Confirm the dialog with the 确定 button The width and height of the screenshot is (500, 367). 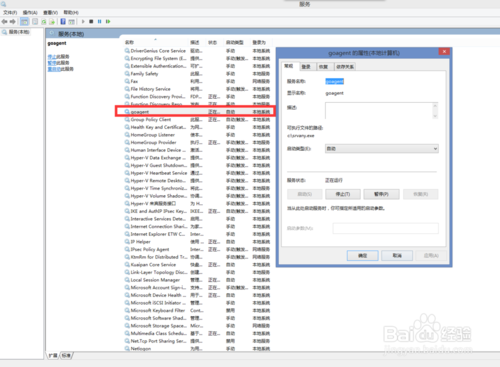coord(363,256)
